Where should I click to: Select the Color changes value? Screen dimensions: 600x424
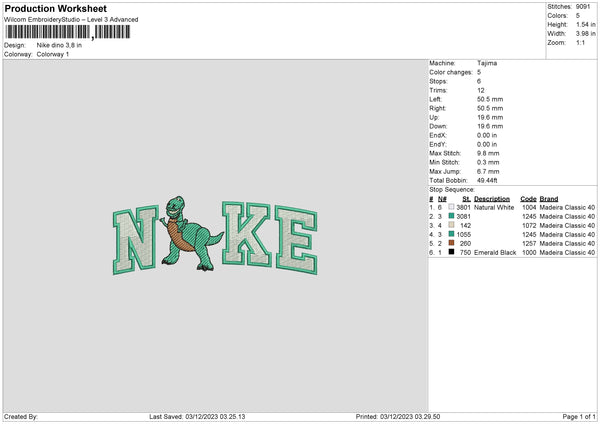(x=479, y=72)
